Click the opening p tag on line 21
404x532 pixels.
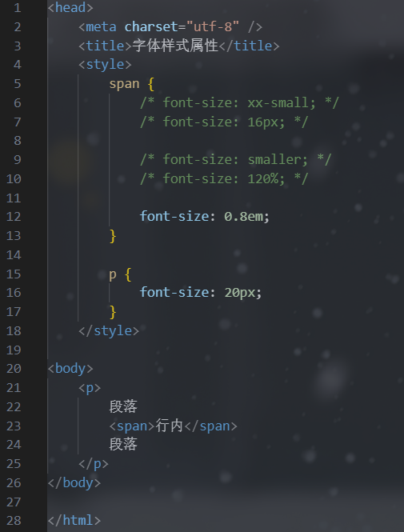point(90,388)
